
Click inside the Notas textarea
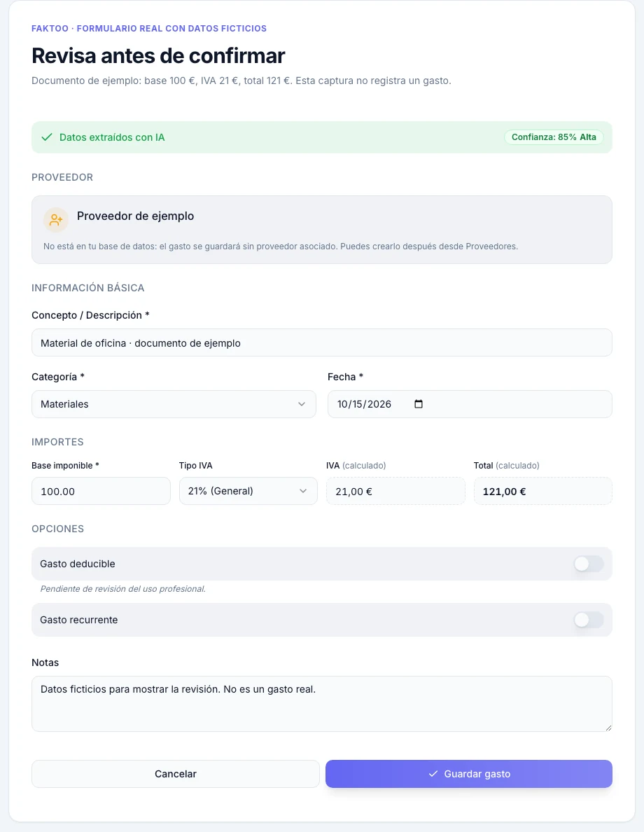322,704
